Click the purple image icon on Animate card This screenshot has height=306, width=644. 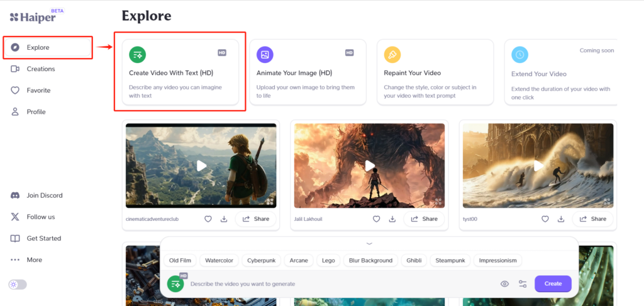265,55
